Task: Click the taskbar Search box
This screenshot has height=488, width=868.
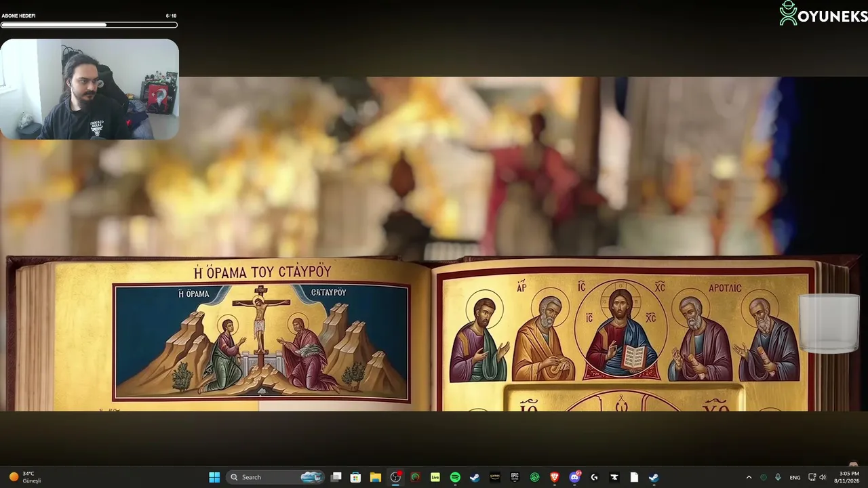Action: coord(275,477)
